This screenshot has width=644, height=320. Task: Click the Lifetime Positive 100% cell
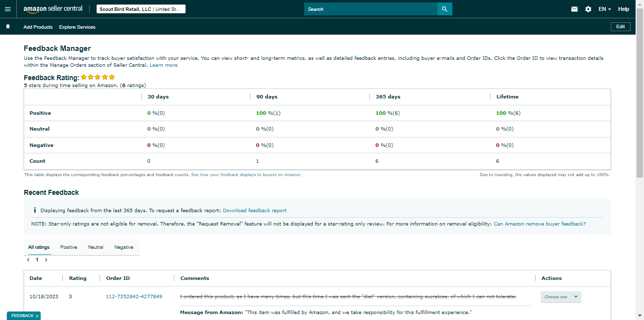[508, 113]
